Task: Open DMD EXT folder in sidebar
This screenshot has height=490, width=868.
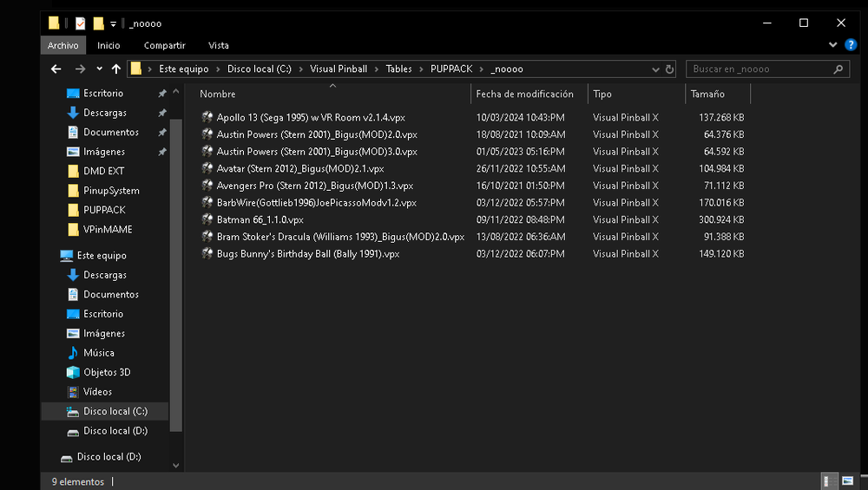Action: 103,171
